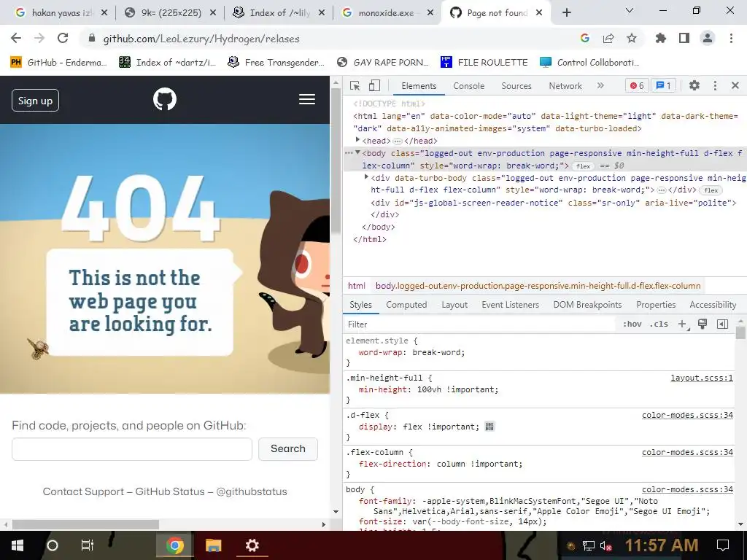
Task: Expand collapsed head ellipsis
Action: click(398, 141)
